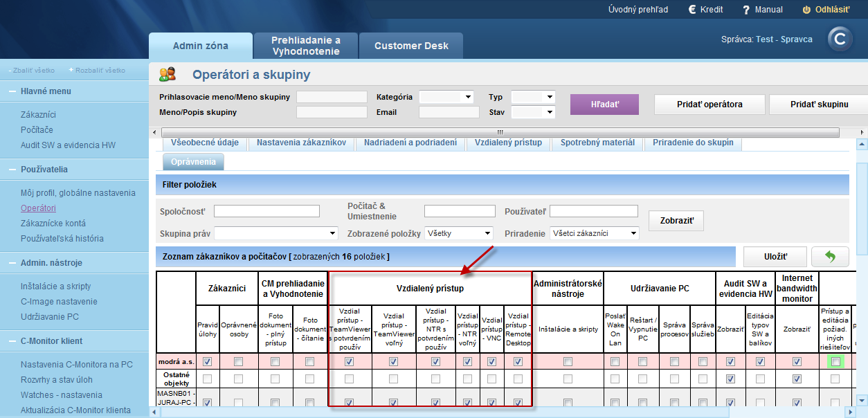Image resolution: width=868 pixels, height=418 pixels.
Task: Toggle Internet bandwidth Zobraziť checkbox for Ostatné objekty
Action: (797, 379)
